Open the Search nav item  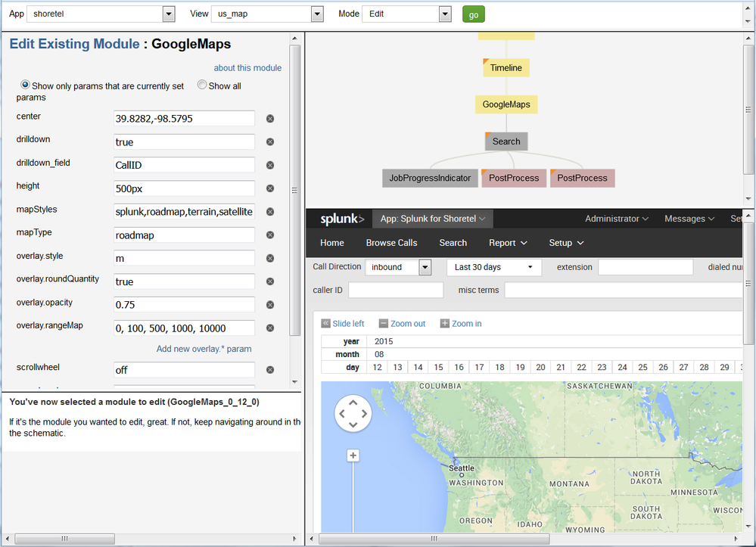click(x=453, y=243)
